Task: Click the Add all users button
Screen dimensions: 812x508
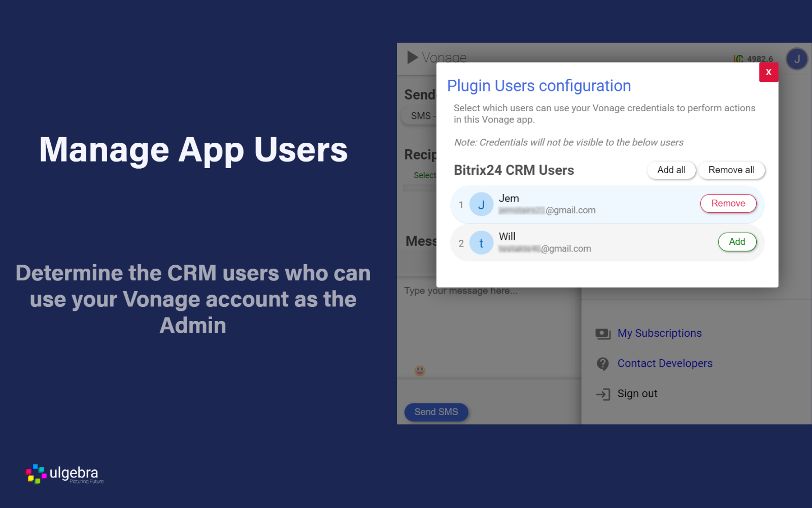Action: tap(671, 170)
